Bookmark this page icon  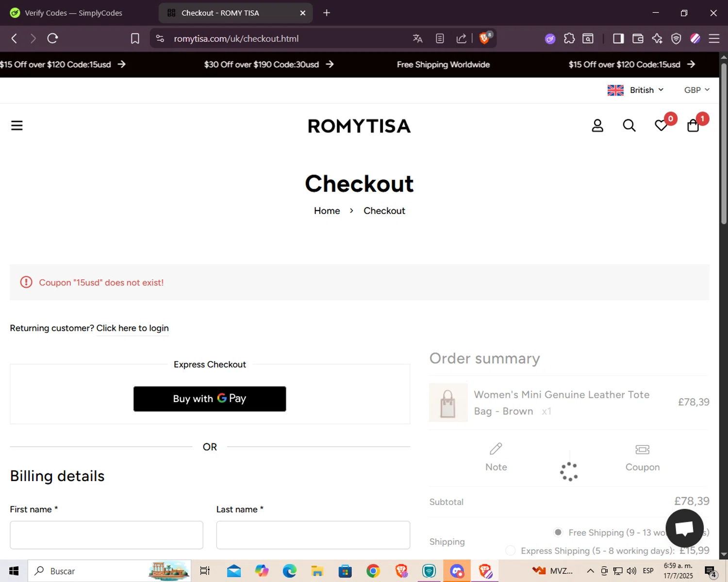click(135, 38)
